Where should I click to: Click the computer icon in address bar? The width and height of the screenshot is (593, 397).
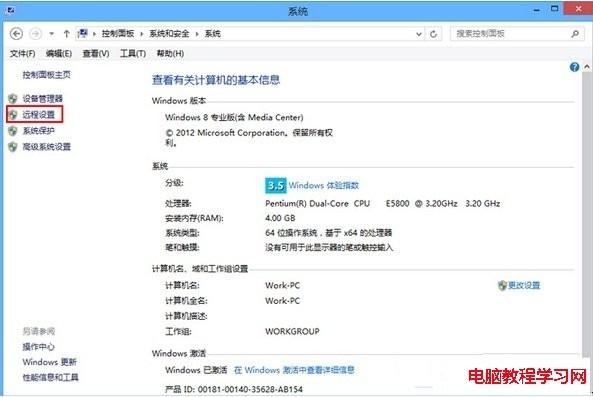pyautogui.click(x=82, y=34)
